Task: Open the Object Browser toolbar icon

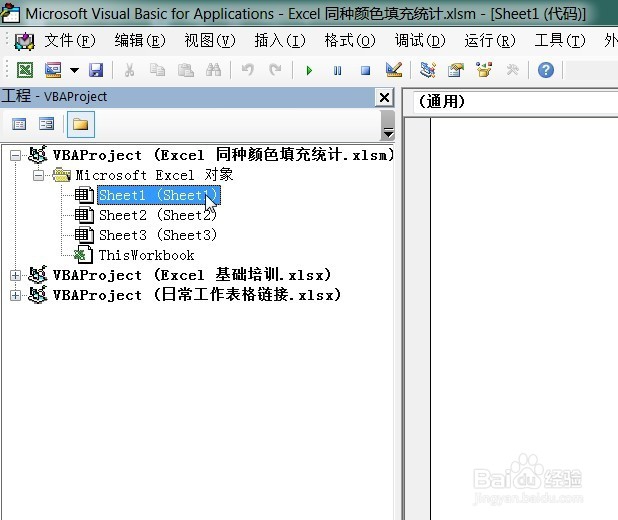Action: (484, 70)
